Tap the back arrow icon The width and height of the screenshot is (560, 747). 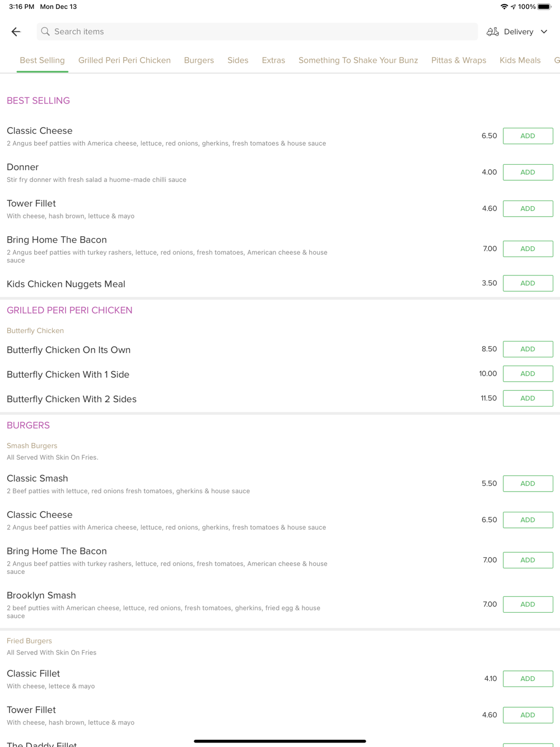click(16, 32)
